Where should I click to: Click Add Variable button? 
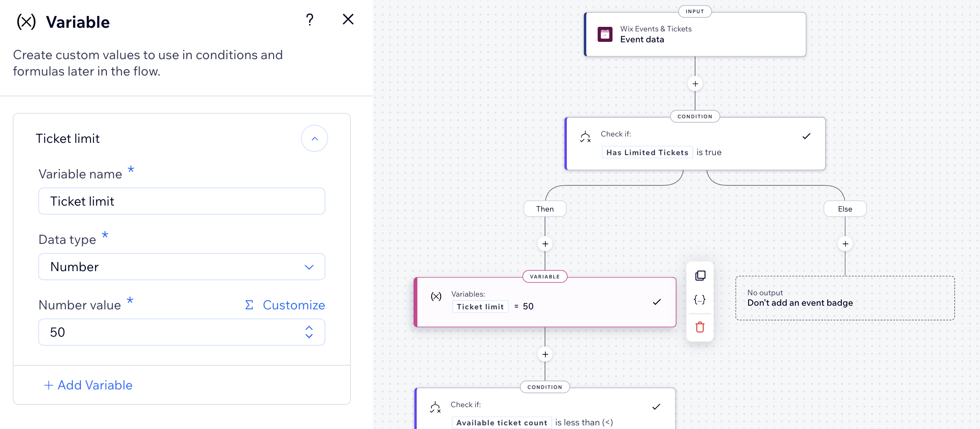[88, 385]
